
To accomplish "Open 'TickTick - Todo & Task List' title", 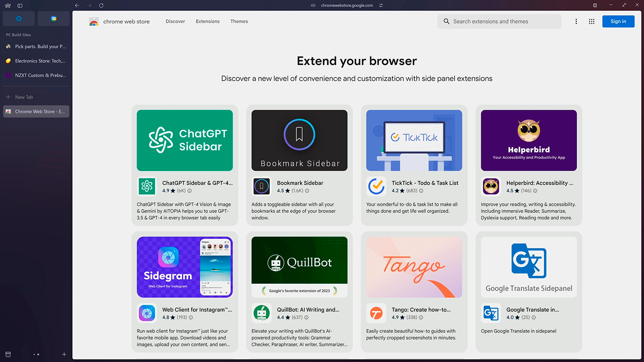I will 425,183.
